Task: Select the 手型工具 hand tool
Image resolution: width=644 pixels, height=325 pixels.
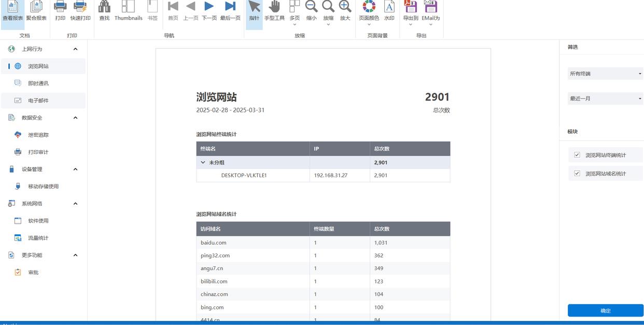Action: point(274,11)
